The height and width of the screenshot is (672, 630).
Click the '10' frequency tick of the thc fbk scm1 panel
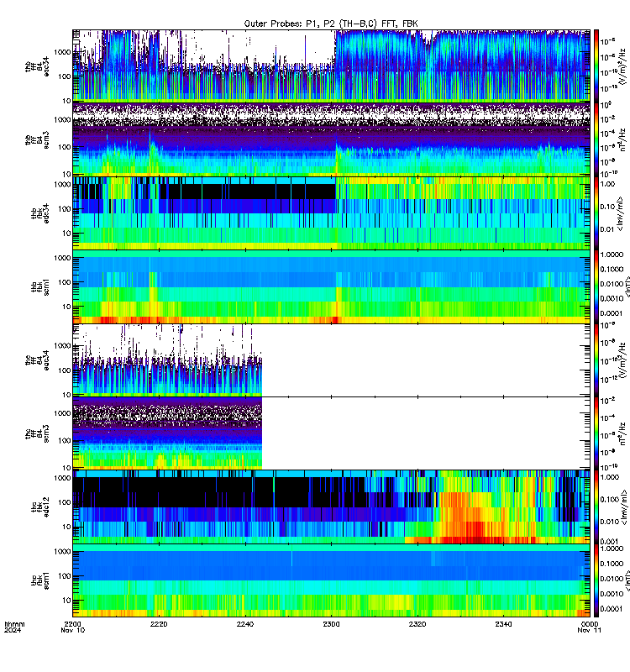(x=67, y=601)
